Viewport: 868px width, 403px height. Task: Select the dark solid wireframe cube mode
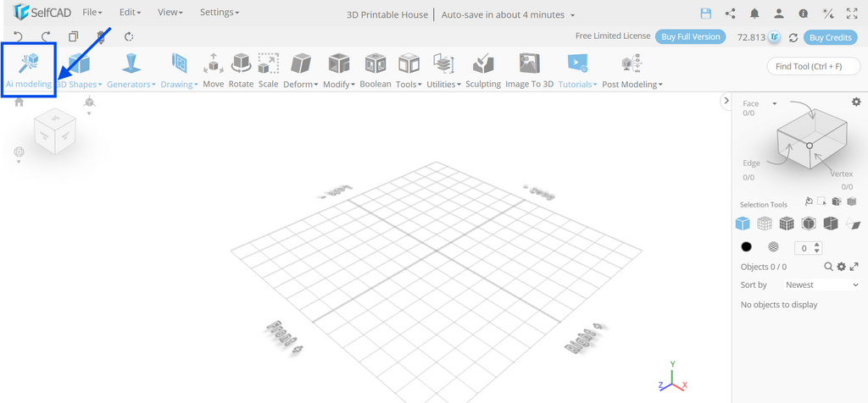787,224
